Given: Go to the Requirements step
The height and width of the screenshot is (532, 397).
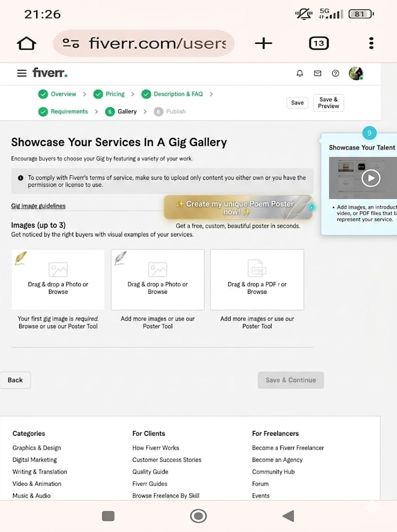Looking at the screenshot, I should 63,112.
